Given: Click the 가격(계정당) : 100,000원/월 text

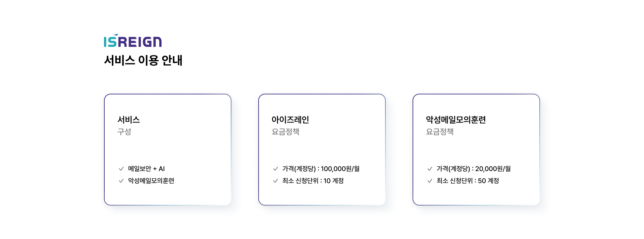Looking at the screenshot, I should click(x=321, y=169).
